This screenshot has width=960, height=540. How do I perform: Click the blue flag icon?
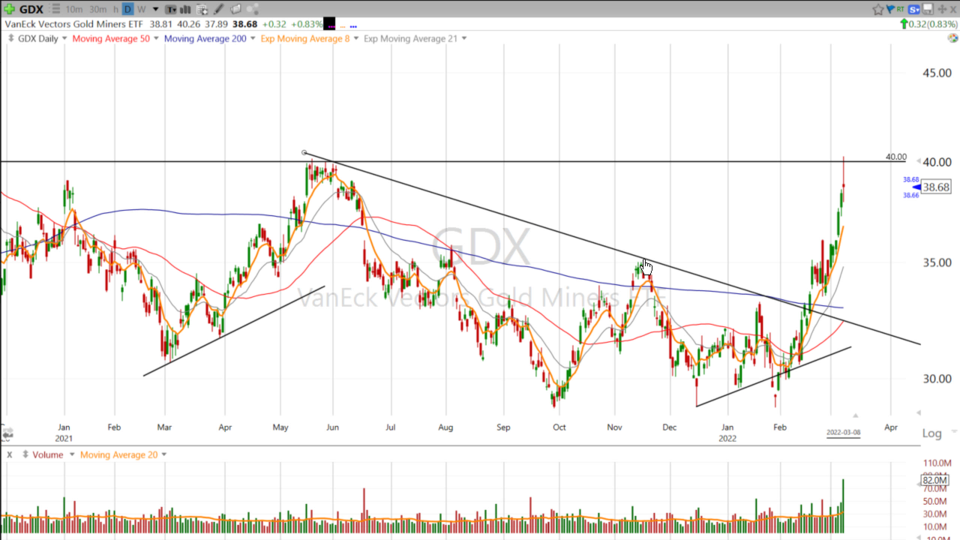tap(890, 9)
